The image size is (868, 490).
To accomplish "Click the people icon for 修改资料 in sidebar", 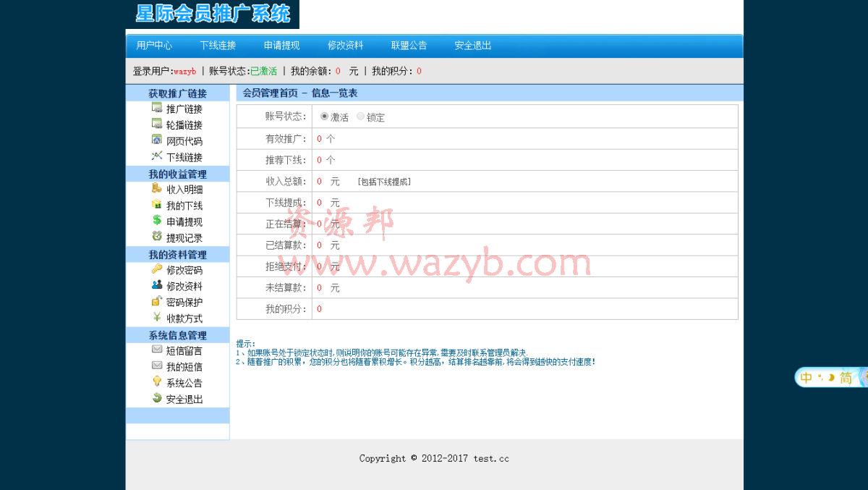I will tap(157, 284).
